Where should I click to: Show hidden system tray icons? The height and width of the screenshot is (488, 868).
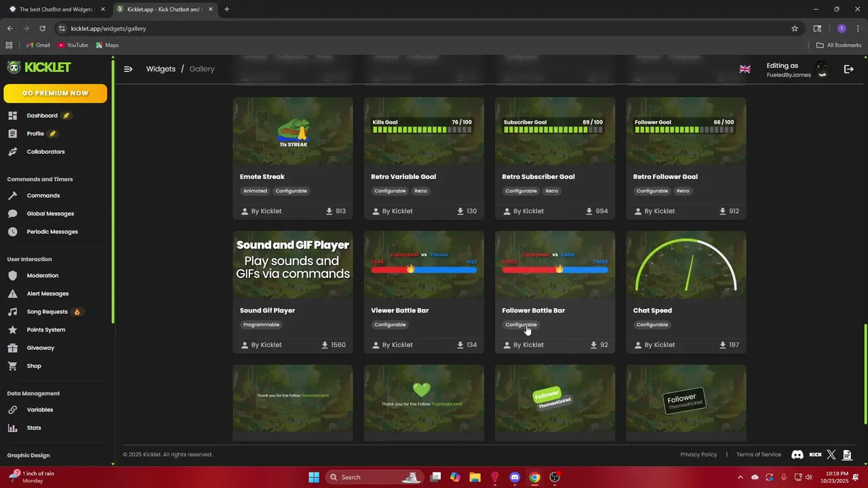click(x=740, y=477)
